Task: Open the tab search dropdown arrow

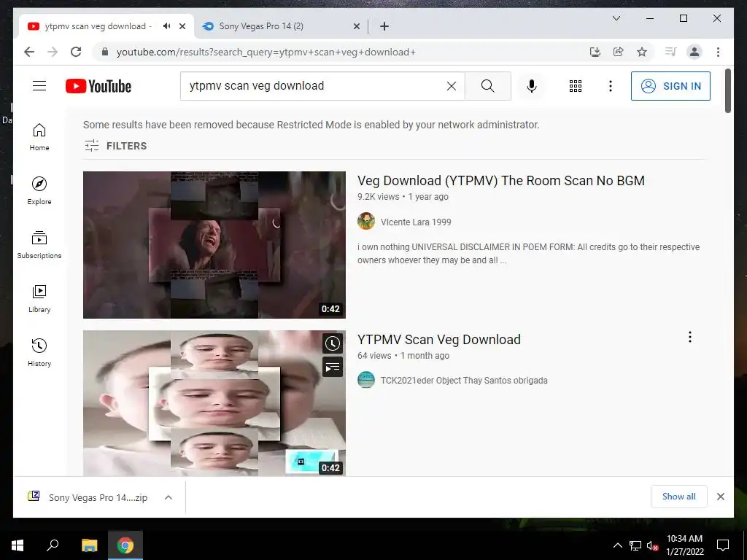Action: (x=616, y=18)
